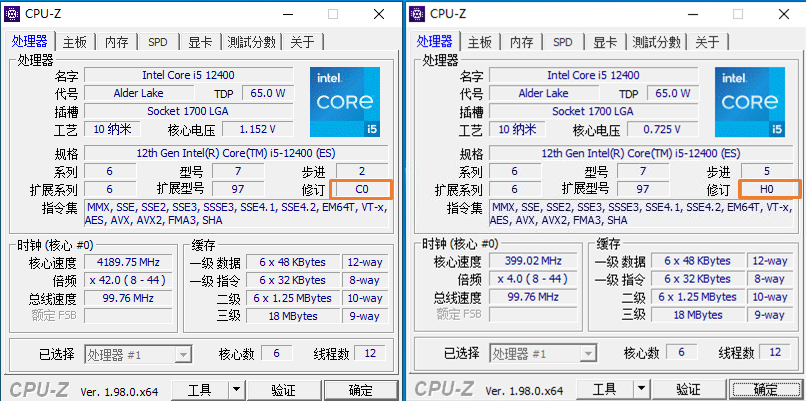Open 測試分數 tab in right window

click(657, 42)
